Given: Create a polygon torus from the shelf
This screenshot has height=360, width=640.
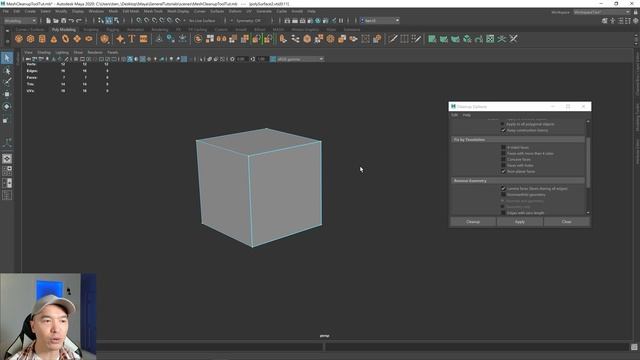Looking at the screenshot, I should pos(66,39).
